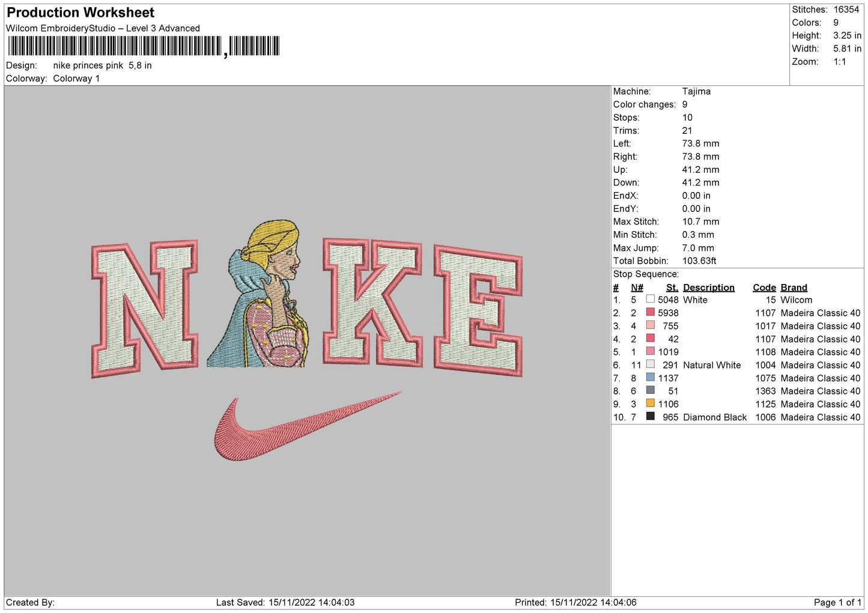Click the Machine value 'Tajima'
Viewport: 868px width, 613px height.
coord(696,91)
